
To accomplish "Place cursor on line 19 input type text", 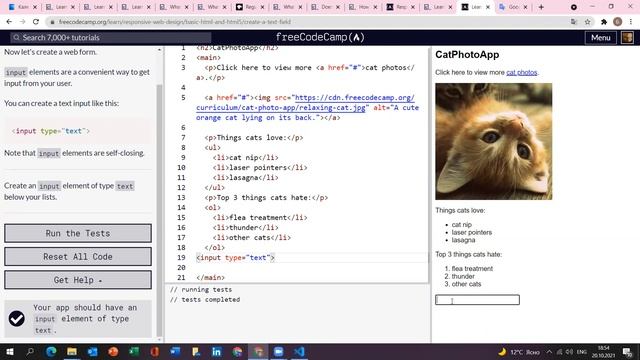I will tap(236, 258).
